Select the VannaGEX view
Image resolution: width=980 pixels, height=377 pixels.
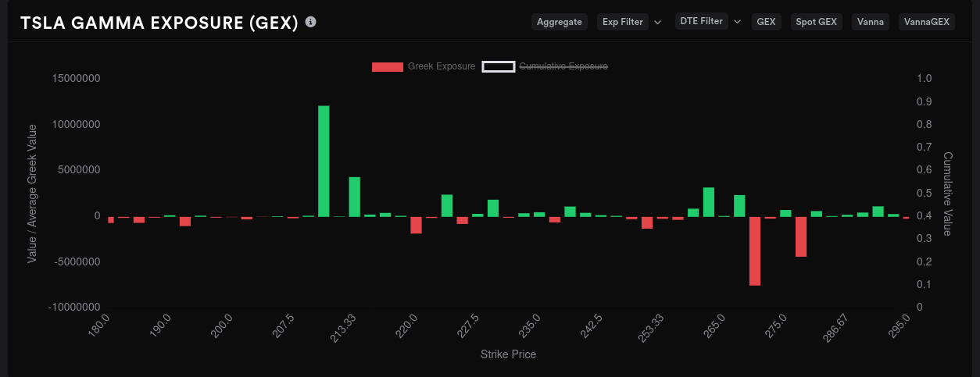click(x=927, y=22)
